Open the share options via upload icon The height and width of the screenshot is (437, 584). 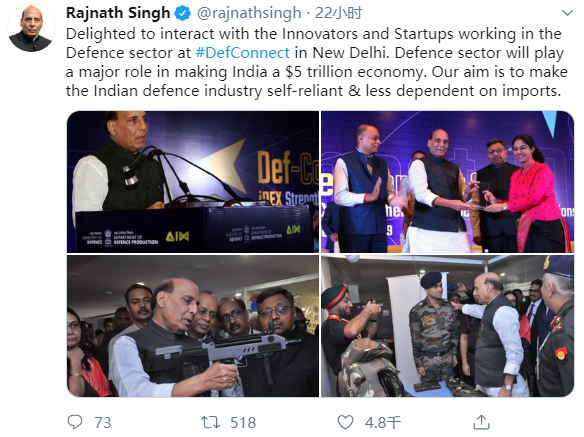[x=481, y=422]
